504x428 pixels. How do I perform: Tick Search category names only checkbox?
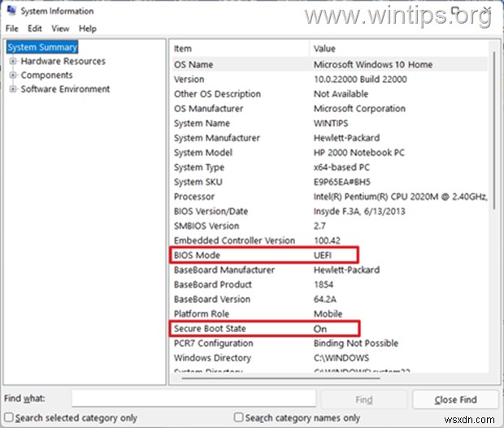click(238, 417)
